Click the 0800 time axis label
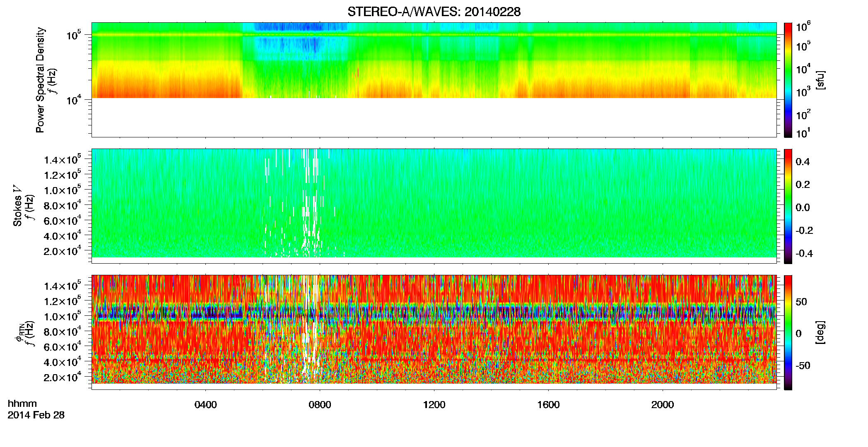Viewport: 868px width, 447px height. (x=320, y=405)
